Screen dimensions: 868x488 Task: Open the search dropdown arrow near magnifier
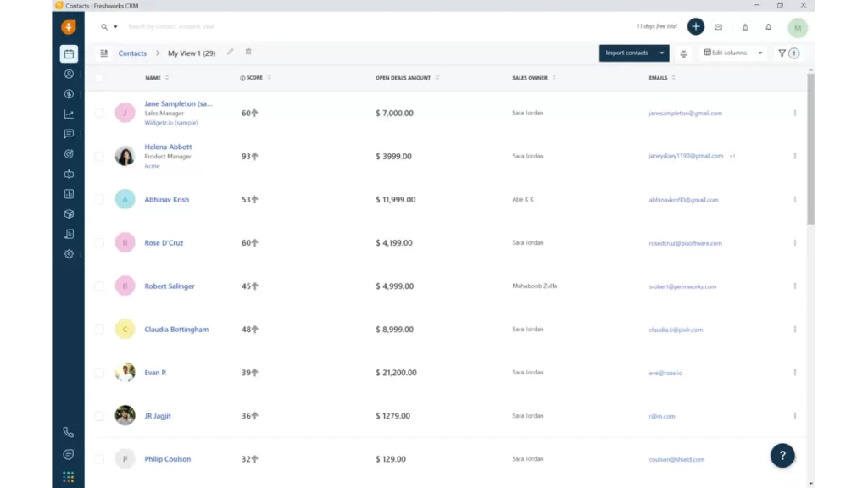tap(117, 27)
